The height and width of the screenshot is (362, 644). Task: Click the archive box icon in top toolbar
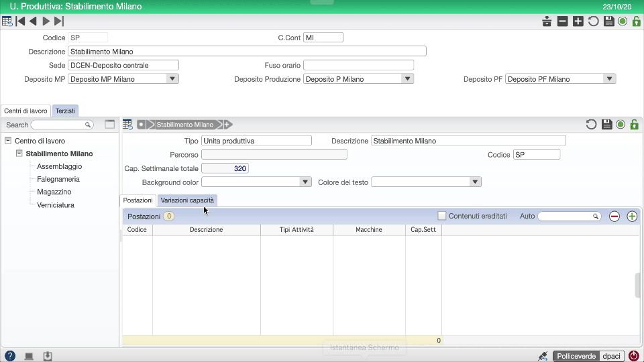tap(547, 21)
